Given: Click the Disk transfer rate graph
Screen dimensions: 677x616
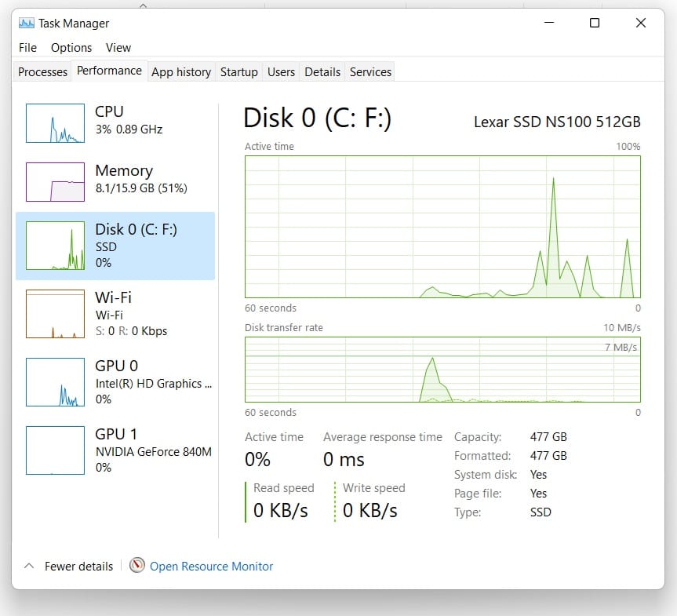Looking at the screenshot, I should click(x=442, y=370).
